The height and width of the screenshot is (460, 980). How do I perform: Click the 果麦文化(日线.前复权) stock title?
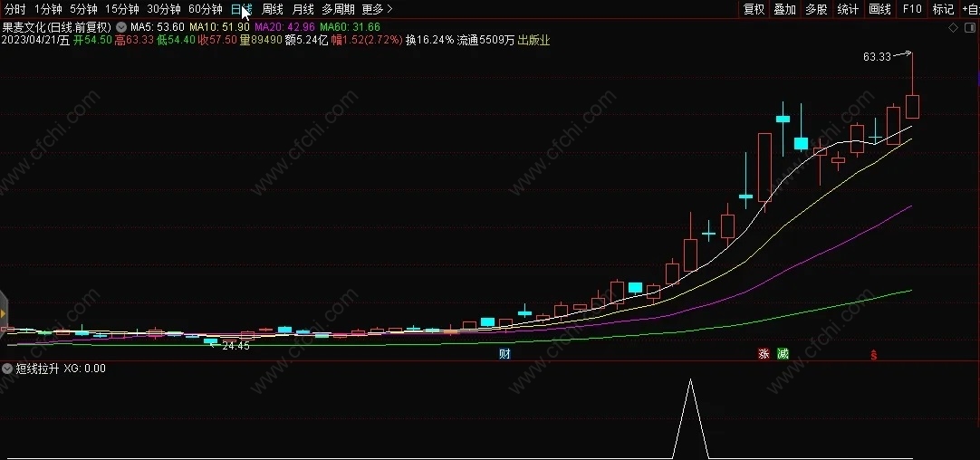pos(57,27)
